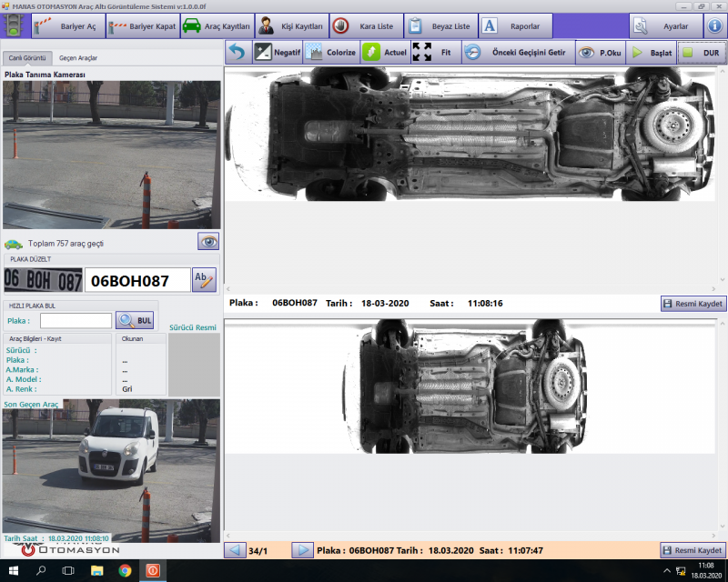Image resolution: width=728 pixels, height=582 pixels.
Task: Open Araç Kayıtları vehicle records
Action: 217,26
